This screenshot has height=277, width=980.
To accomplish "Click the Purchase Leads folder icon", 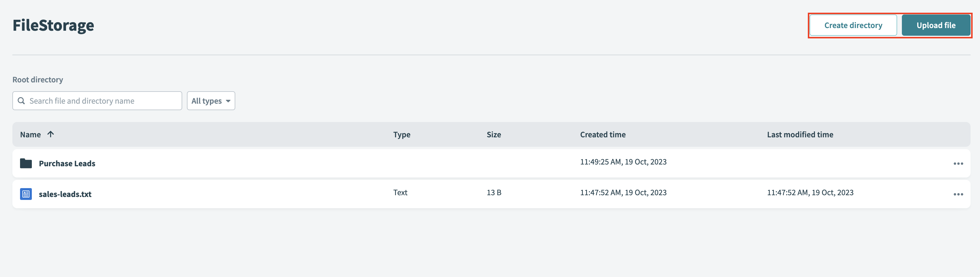I will [x=25, y=163].
